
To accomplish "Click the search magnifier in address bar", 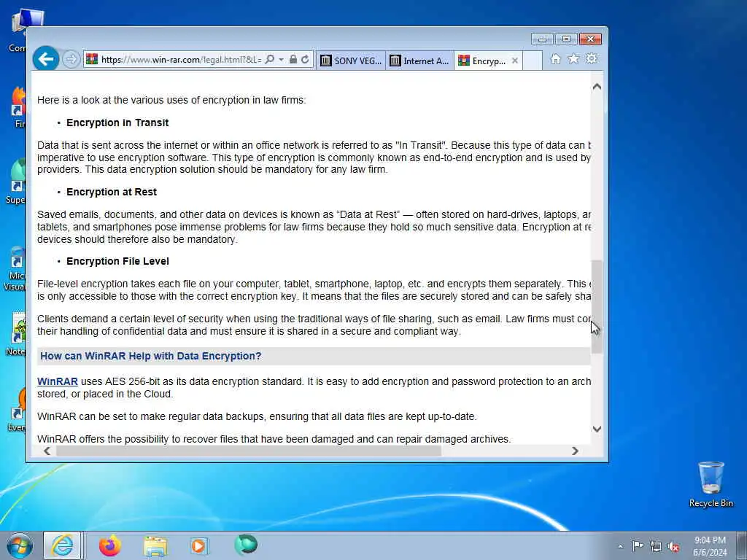I will 269,60.
